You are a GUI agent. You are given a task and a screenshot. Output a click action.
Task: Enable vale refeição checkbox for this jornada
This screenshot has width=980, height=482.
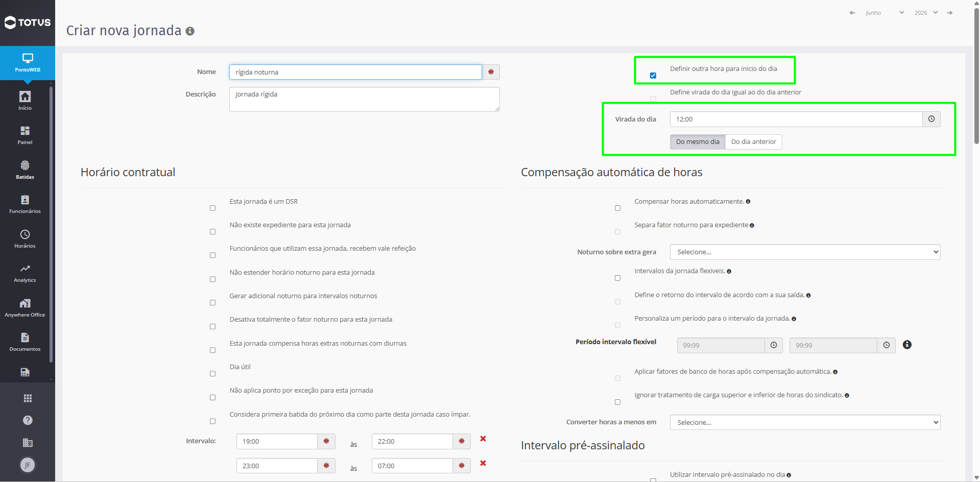point(213,255)
